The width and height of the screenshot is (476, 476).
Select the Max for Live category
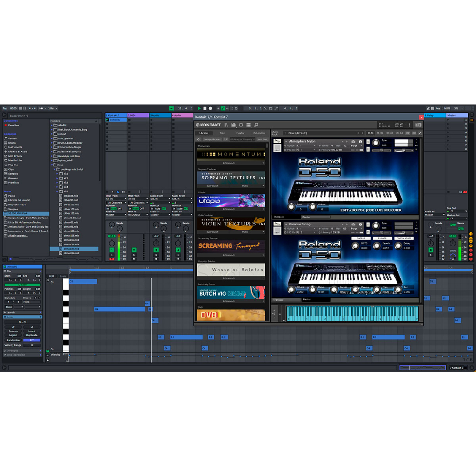point(15,160)
